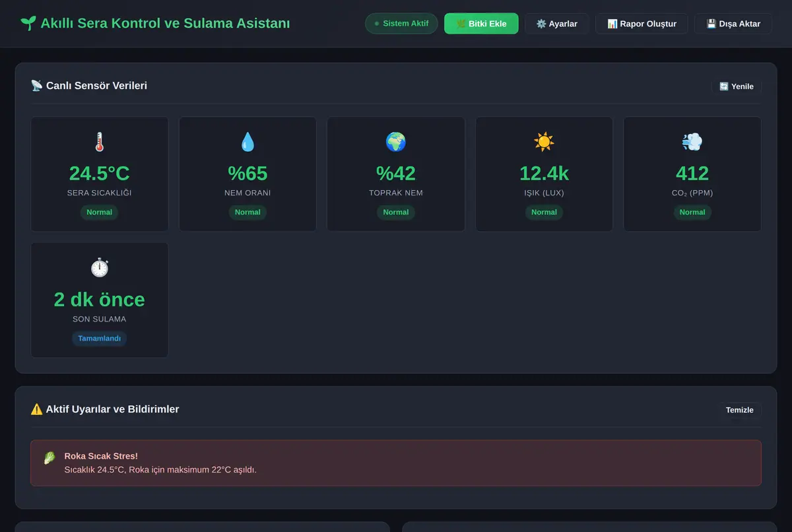The image size is (792, 532).
Task: Click the %42 soil moisture value
Action: point(396,174)
